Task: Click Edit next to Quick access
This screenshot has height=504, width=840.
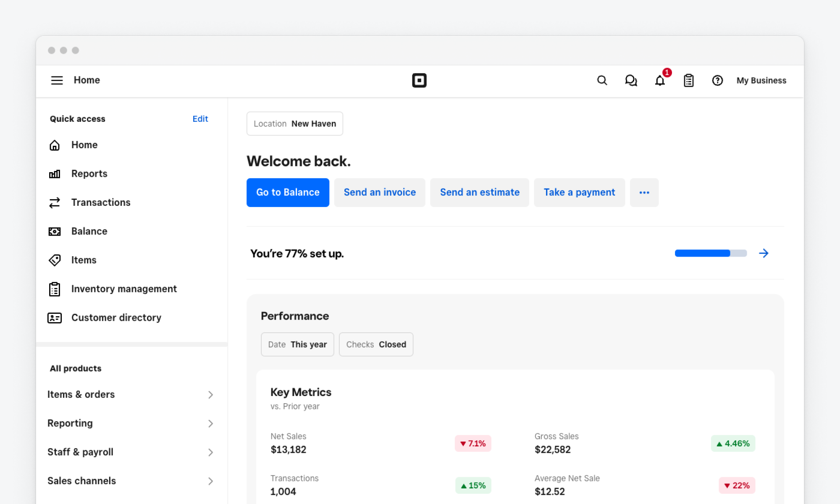Action: [x=200, y=119]
